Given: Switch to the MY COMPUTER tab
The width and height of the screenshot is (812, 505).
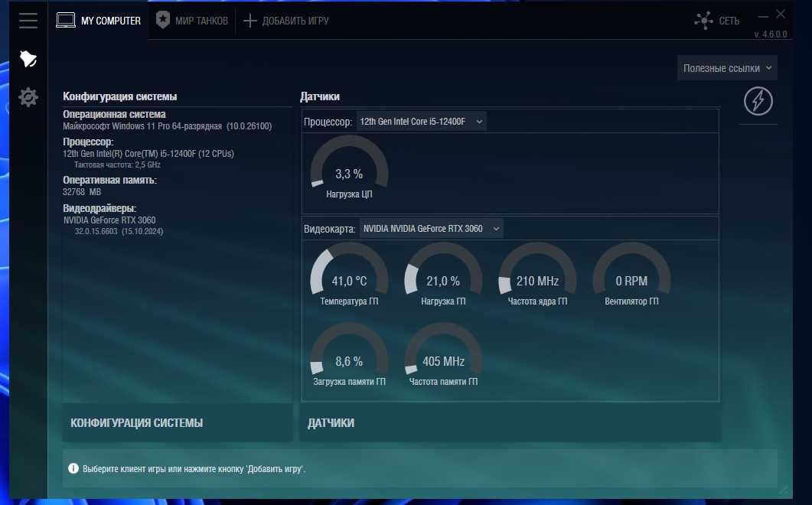Looking at the screenshot, I should 99,21.
